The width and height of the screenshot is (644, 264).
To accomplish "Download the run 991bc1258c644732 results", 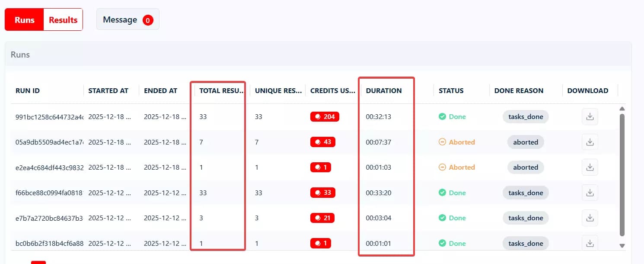I will tap(590, 117).
